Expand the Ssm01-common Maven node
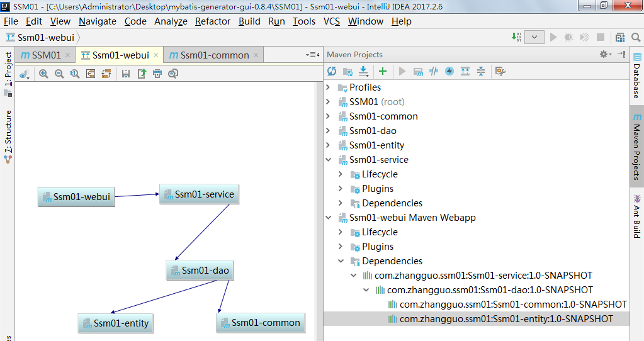644x341 pixels. [x=328, y=116]
